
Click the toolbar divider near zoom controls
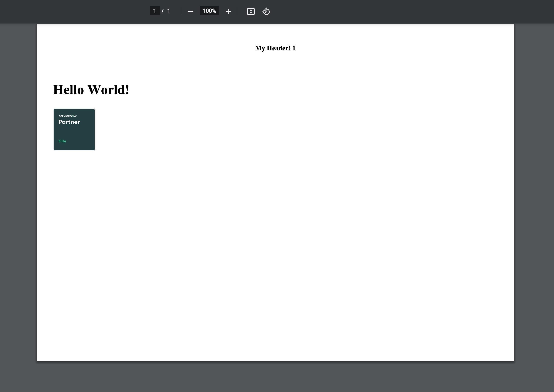point(180,11)
